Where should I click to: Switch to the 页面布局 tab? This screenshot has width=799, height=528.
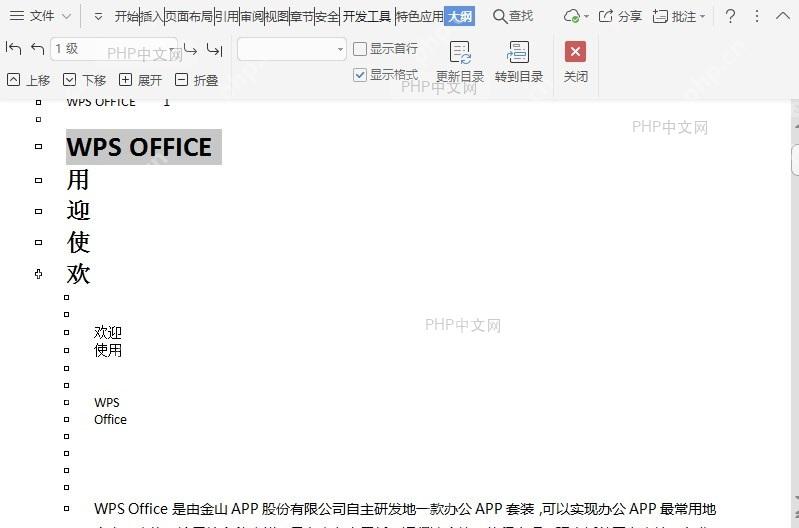pos(189,17)
